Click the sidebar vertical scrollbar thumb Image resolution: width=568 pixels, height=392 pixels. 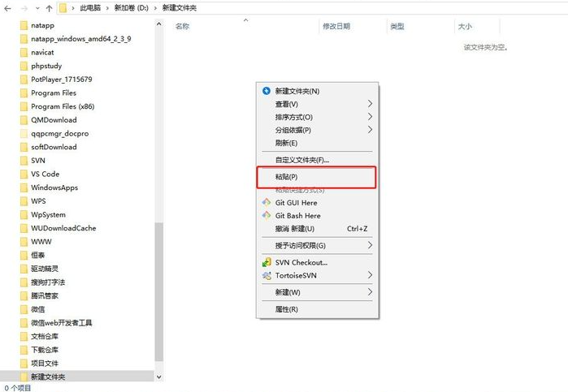(x=158, y=291)
